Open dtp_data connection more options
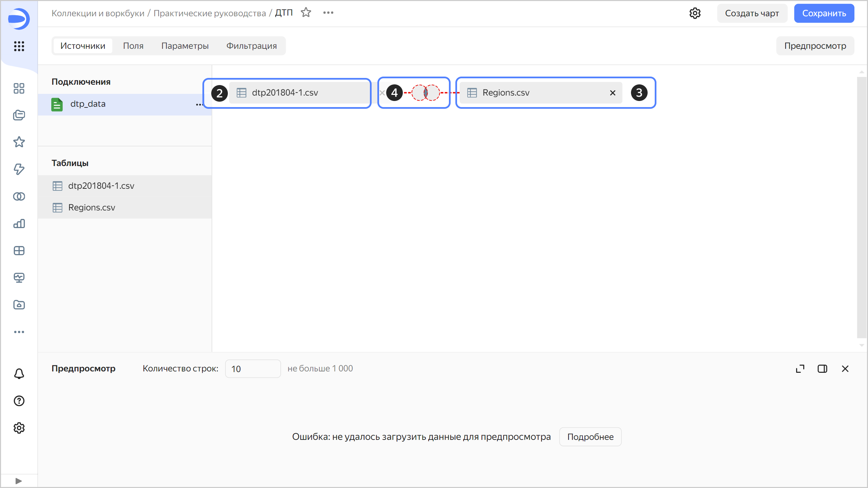The image size is (868, 488). point(199,104)
